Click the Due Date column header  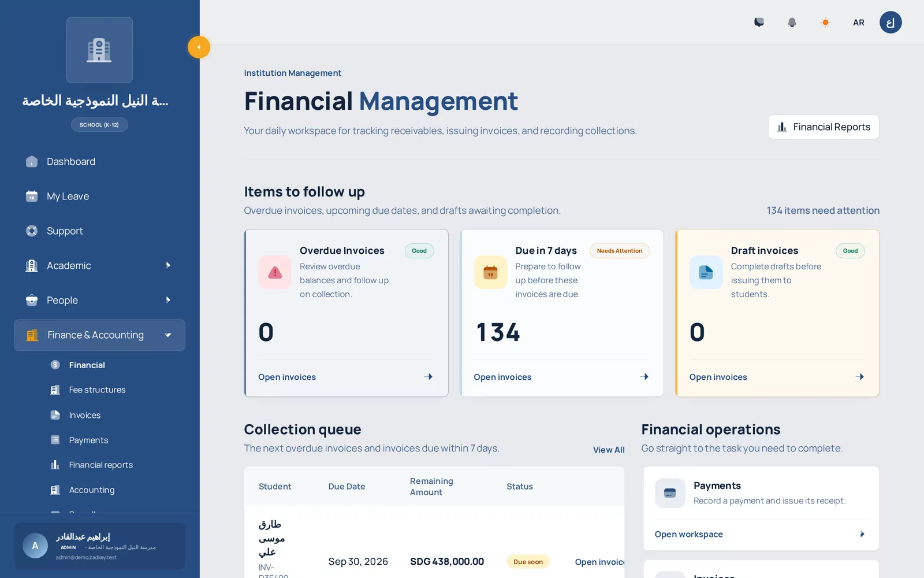[346, 487]
